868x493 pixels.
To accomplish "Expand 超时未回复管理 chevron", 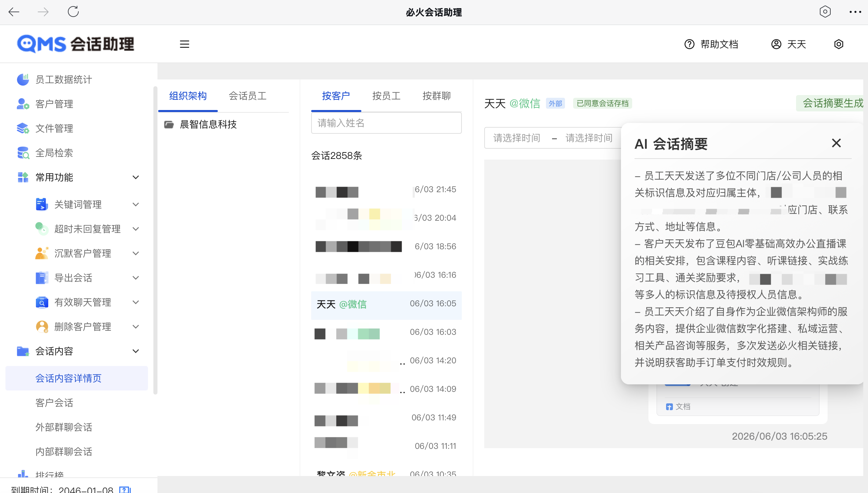I will pyautogui.click(x=136, y=229).
